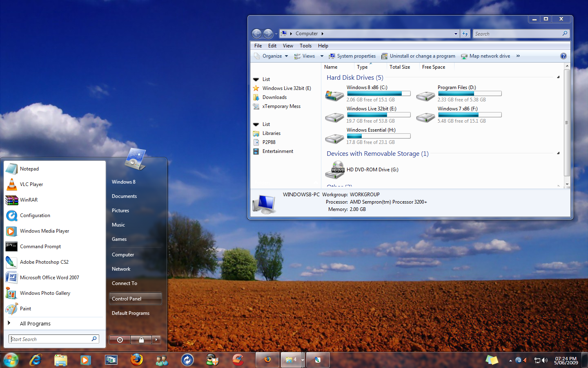Launch Adobe Photoshop CS2
This screenshot has height=368, width=588.
44,262
